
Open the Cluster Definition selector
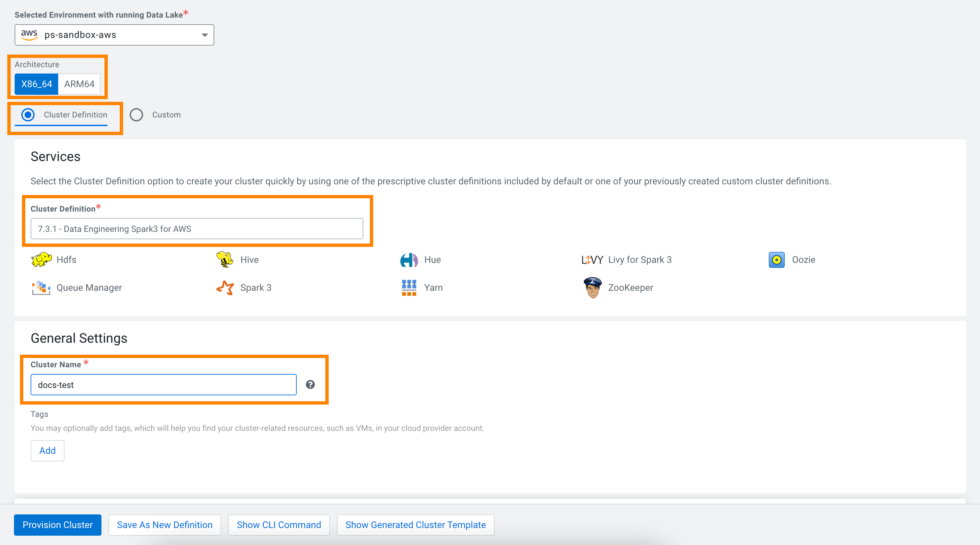(196, 229)
